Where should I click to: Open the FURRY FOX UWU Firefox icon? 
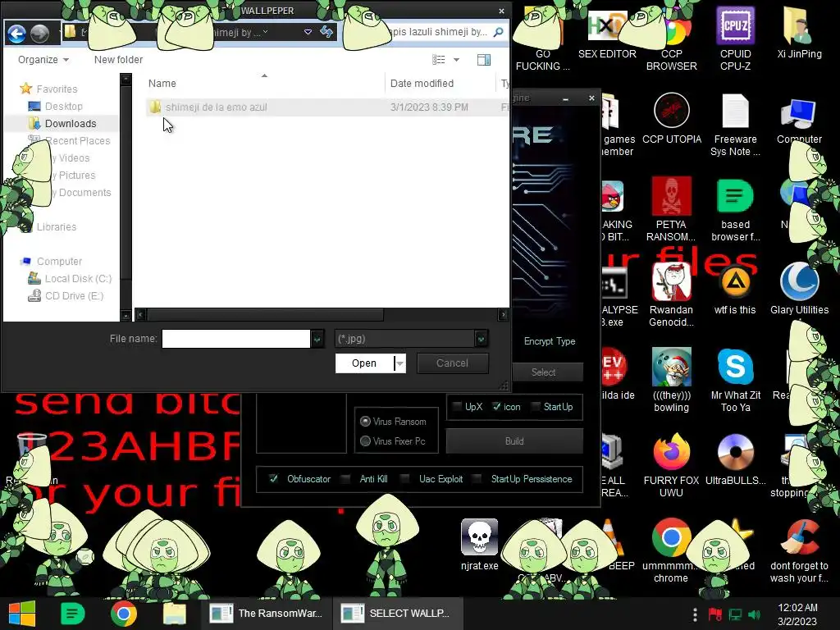pos(671,466)
